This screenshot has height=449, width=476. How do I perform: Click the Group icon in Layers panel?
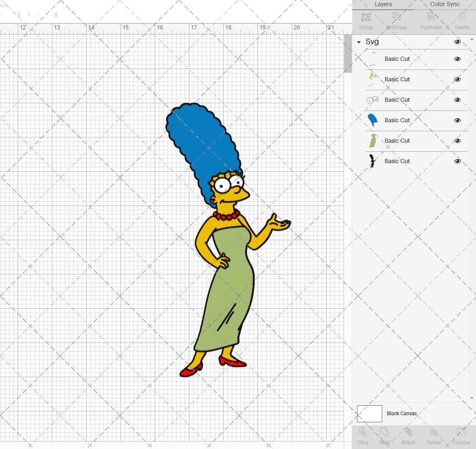tap(366, 17)
